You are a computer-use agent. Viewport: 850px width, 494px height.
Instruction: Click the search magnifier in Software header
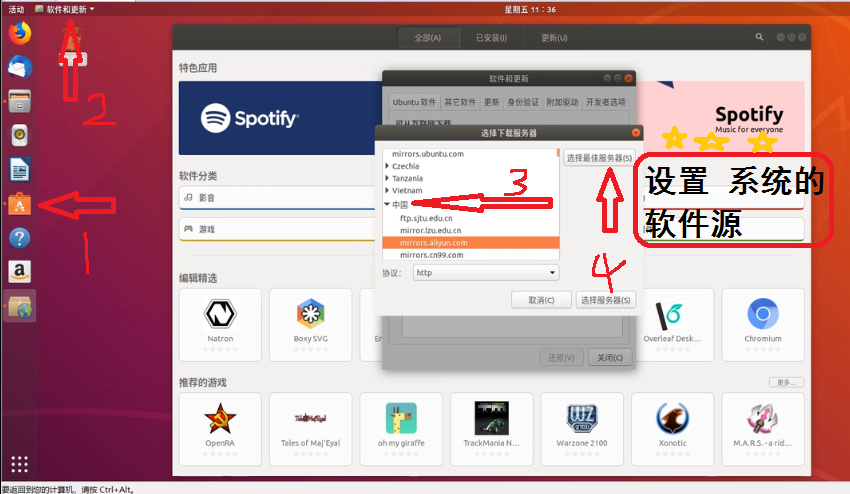[759, 37]
